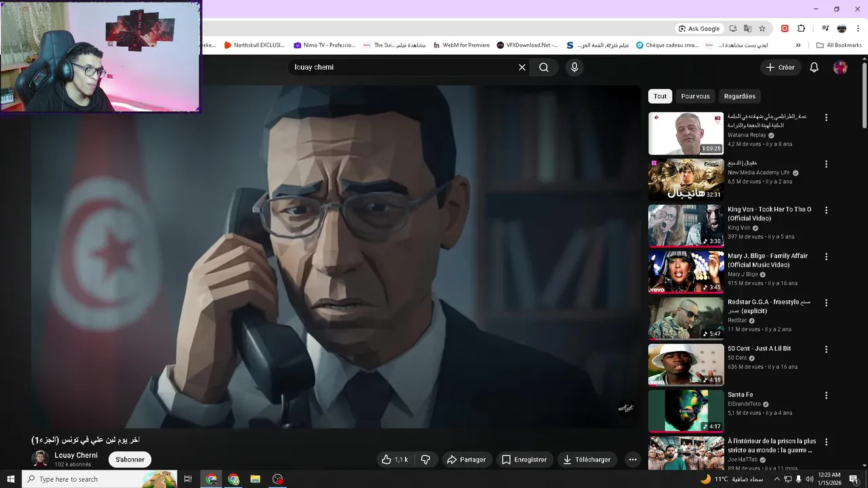Open Watania Replay video thumbnail
Screen dimensions: 868x488
pos(686,134)
